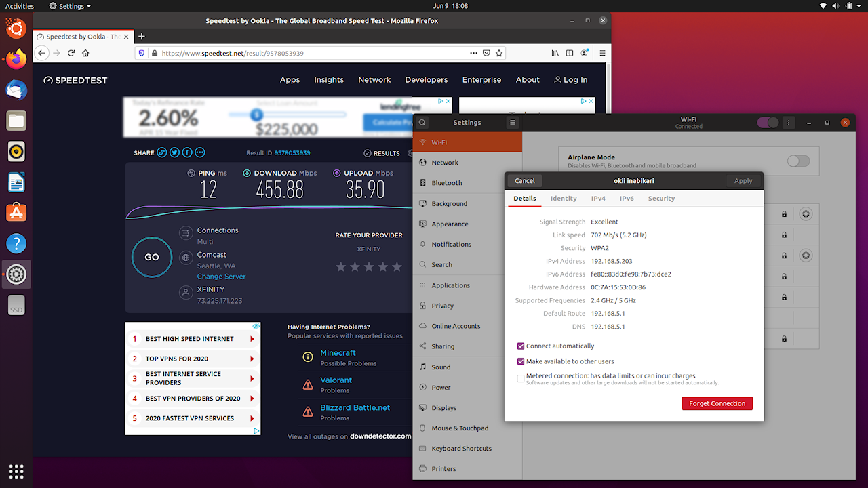Screen dimensions: 868x488
Task: Rate provider with the fifth star
Action: click(x=397, y=267)
